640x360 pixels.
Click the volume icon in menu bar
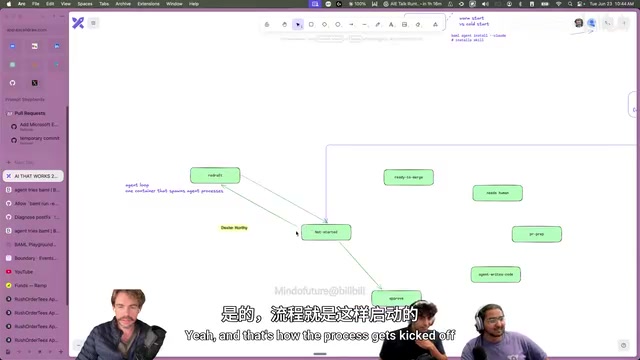coord(485,4)
